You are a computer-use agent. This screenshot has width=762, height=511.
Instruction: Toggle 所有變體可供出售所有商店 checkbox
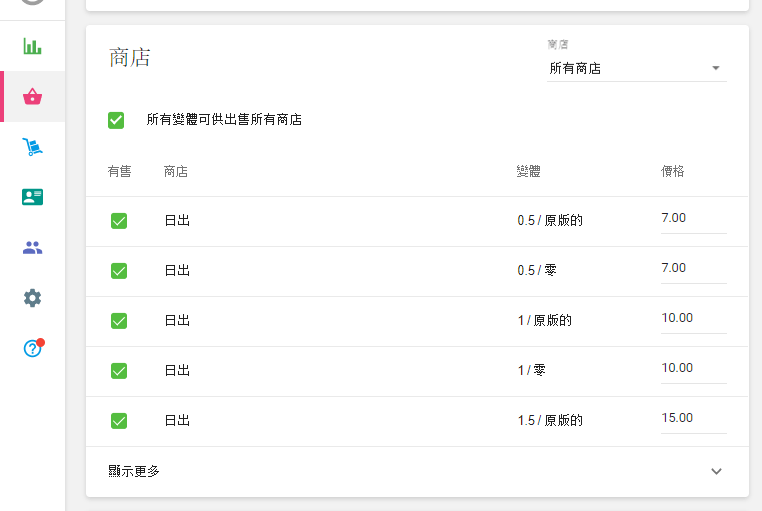[x=116, y=120]
